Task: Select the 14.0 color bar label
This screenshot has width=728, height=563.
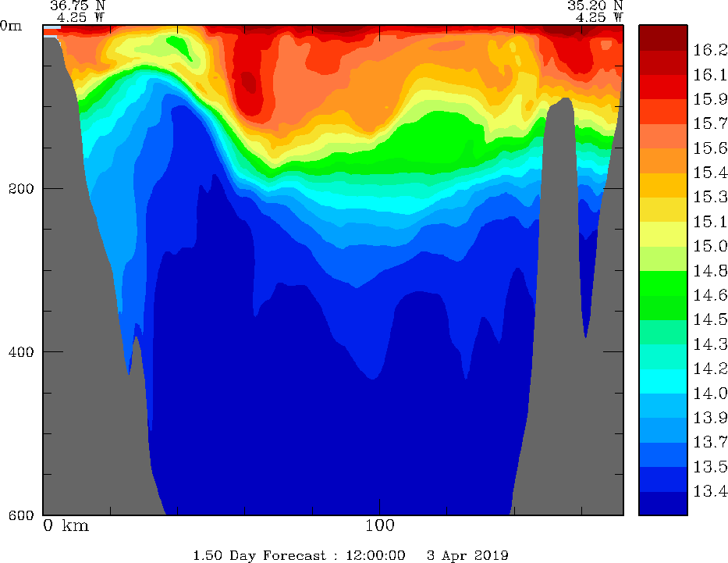Action: [x=710, y=394]
